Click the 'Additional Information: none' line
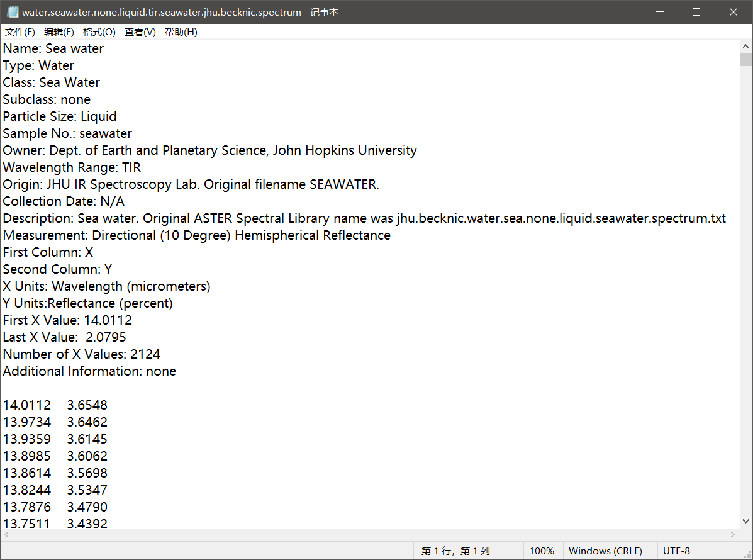 click(89, 371)
